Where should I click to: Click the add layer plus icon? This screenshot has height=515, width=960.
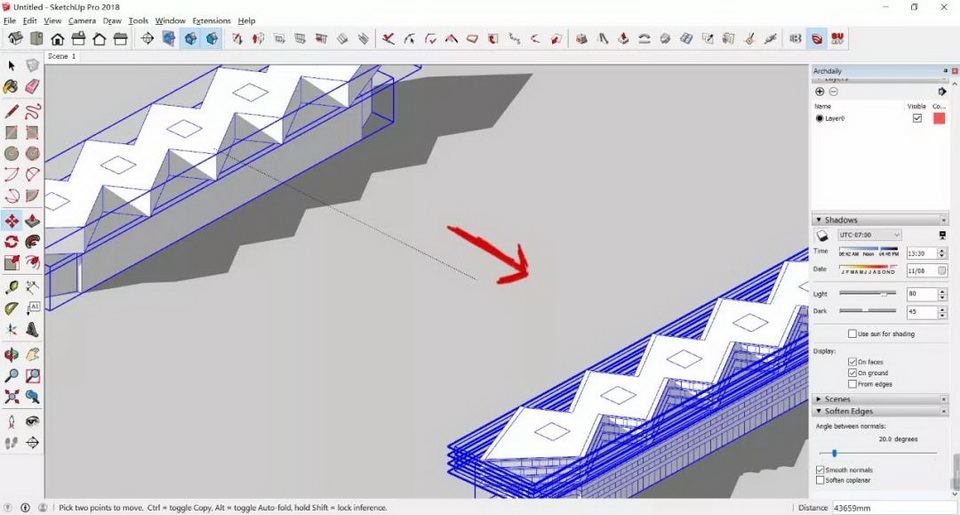click(820, 92)
